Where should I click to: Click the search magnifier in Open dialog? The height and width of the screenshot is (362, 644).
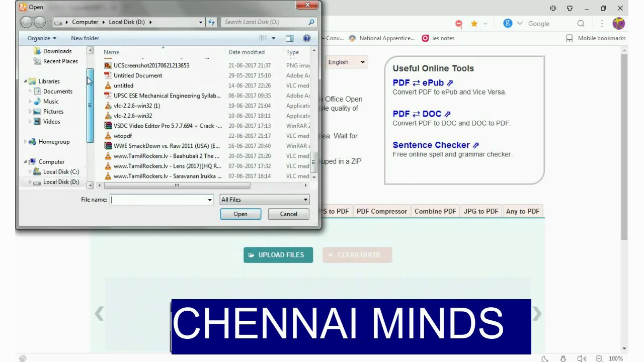311,22
